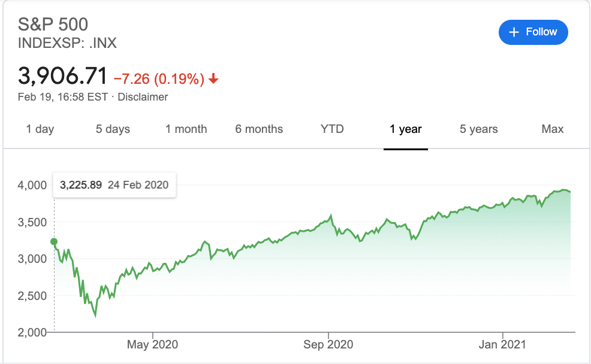Screen dimensions: 591x364
Task: Click the Jan 2021 axis label
Action: (x=502, y=344)
